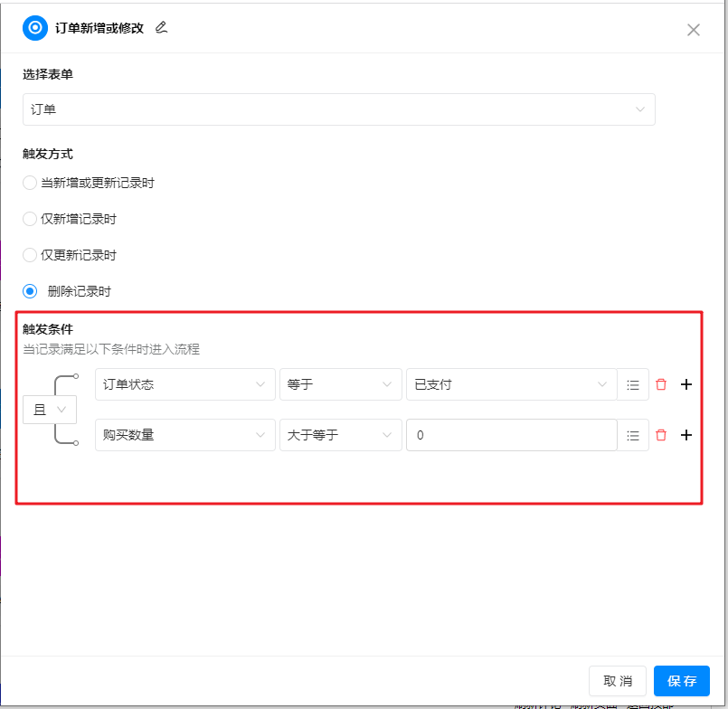Open list options for the 购买数量 value
The width and height of the screenshot is (728, 709).
pyautogui.click(x=633, y=435)
